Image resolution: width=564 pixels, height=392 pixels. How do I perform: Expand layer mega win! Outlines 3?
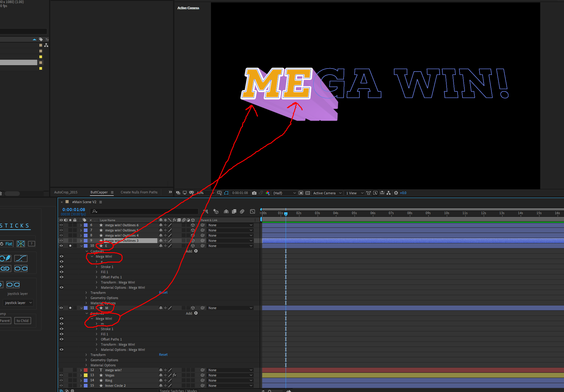(x=81, y=241)
